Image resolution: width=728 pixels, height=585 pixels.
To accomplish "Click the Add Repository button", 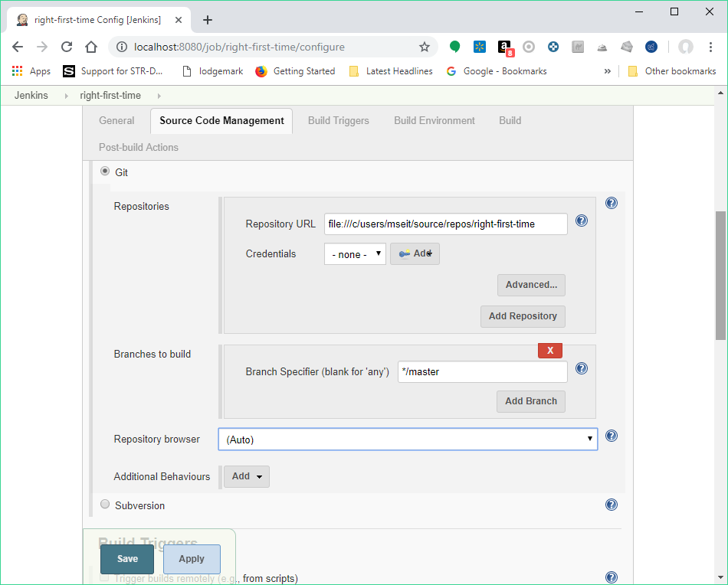I will pos(523,316).
